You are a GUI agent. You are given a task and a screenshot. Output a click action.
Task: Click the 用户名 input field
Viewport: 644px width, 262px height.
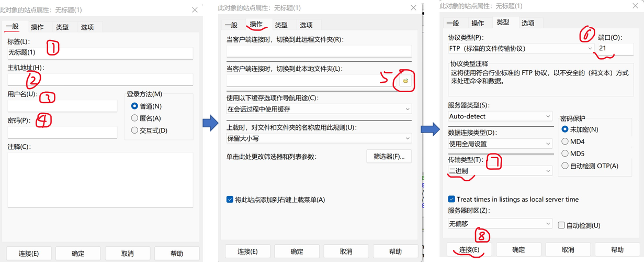pos(62,106)
